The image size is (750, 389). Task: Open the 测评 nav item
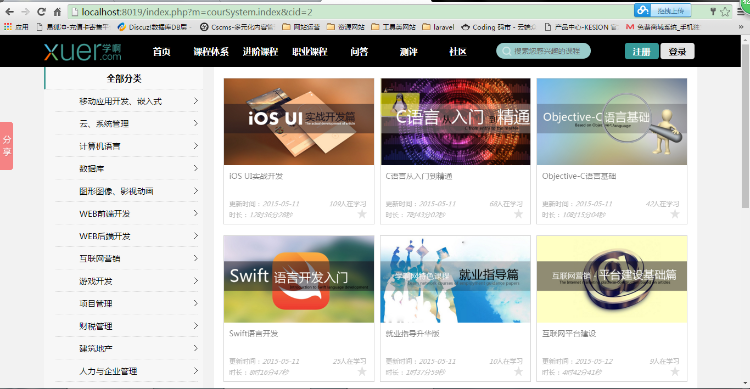[408, 52]
